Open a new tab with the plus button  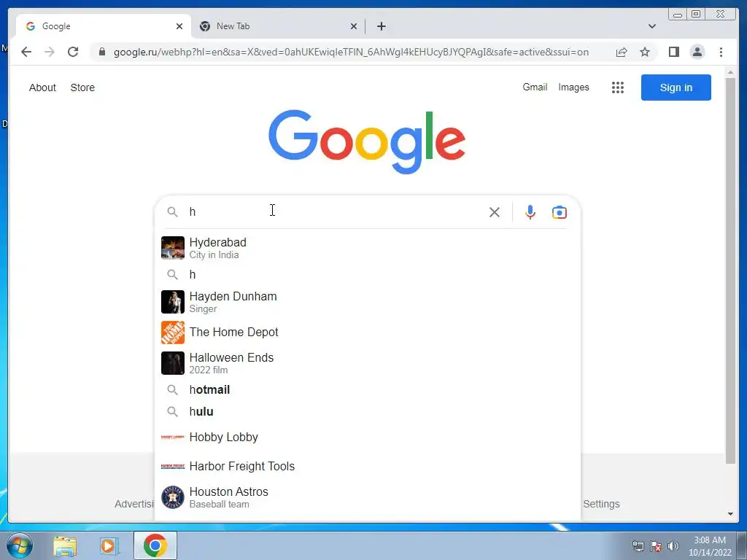(381, 26)
